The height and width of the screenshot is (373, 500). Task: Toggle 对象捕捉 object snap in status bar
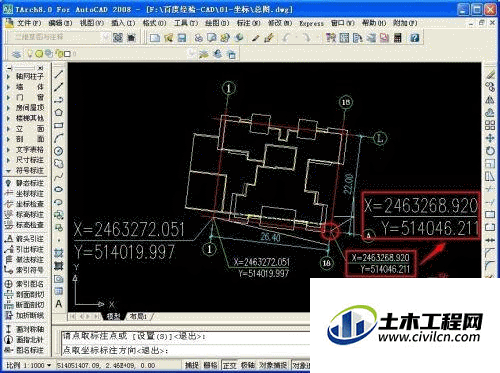273,366
